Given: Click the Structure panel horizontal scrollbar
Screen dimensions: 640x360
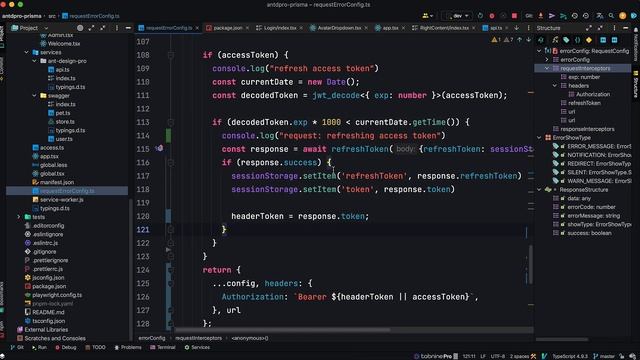Looking at the screenshot, I should pos(562,339).
